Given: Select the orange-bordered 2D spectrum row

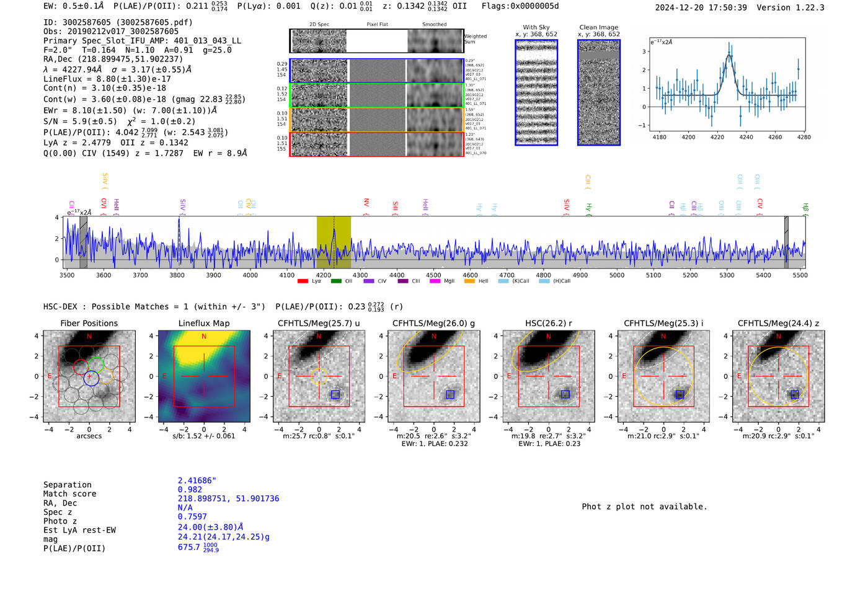Looking at the screenshot, I should (376, 120).
